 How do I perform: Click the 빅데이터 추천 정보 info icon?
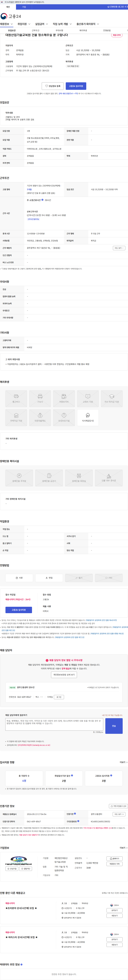(21, 964)
